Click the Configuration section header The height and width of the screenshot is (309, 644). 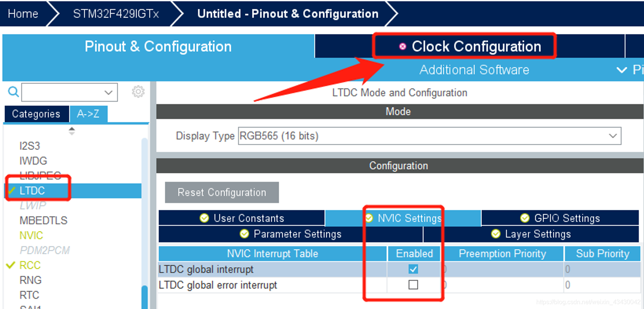tap(400, 165)
